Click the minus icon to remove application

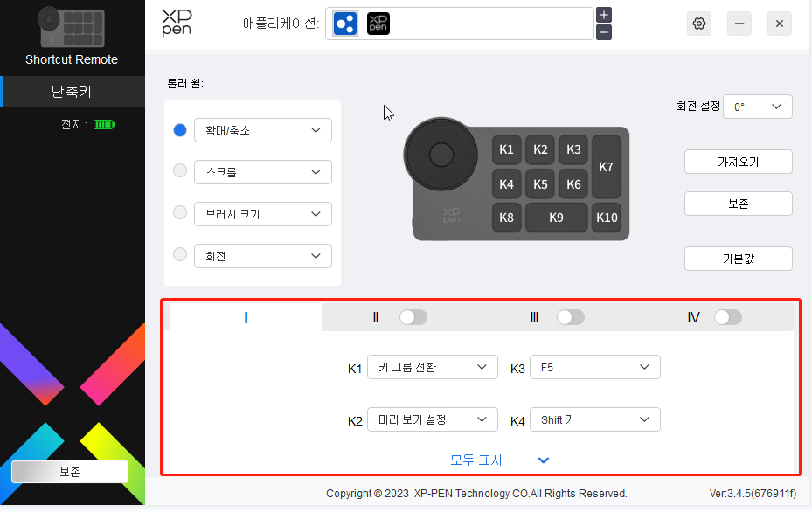click(604, 32)
